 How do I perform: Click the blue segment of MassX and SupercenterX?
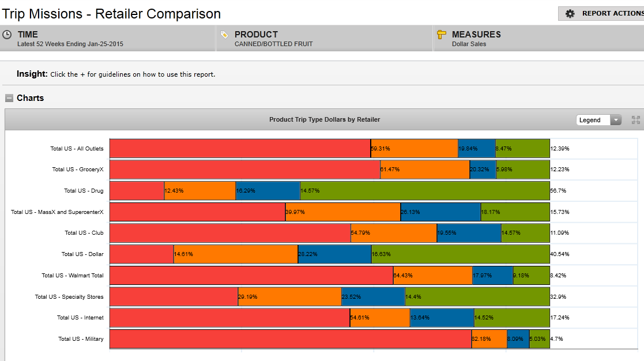point(440,212)
